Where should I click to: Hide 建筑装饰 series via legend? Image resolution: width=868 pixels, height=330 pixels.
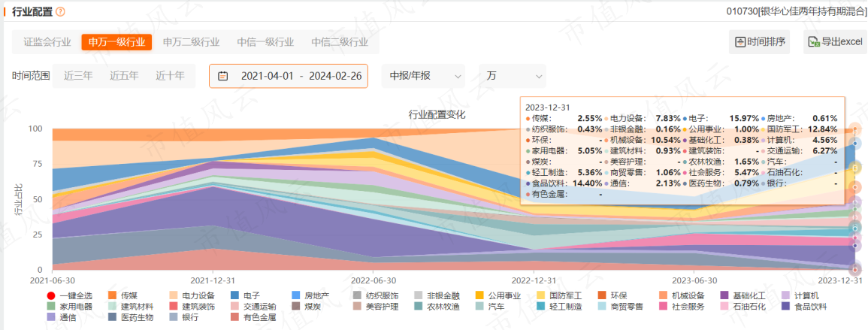192,306
